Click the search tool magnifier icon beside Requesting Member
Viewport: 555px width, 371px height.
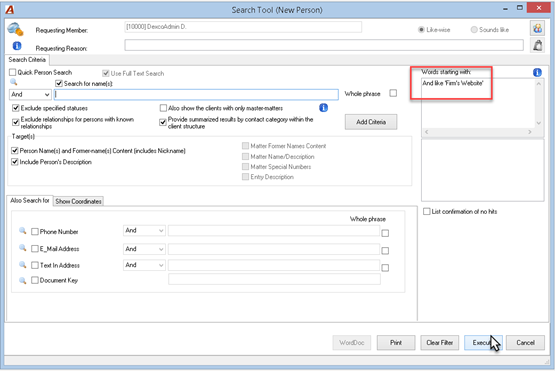[15, 29]
